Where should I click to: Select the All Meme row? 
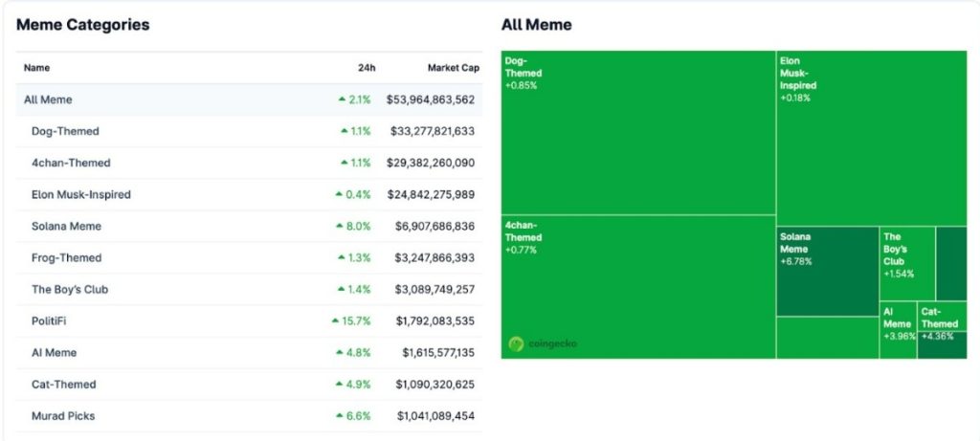coord(48,99)
